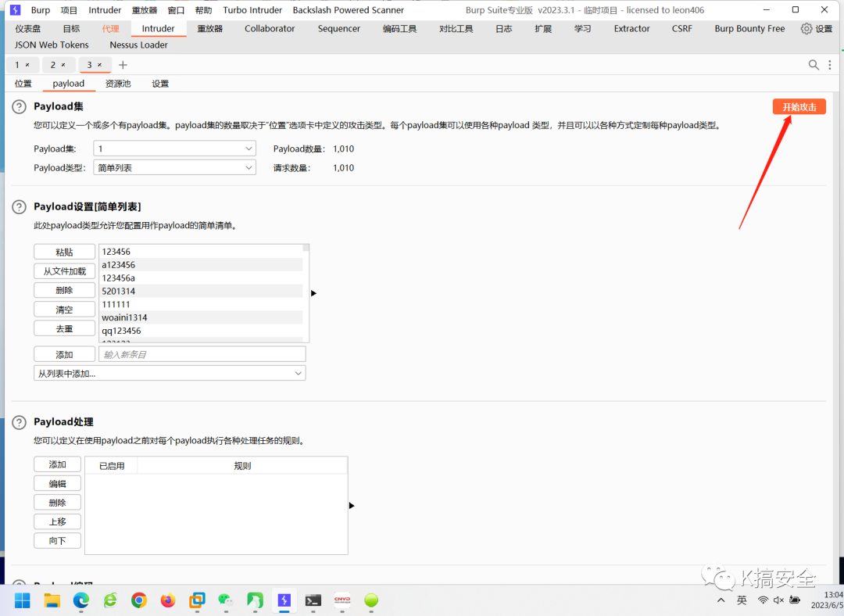Open Firefox from the taskbar
This screenshot has height=616, width=844.
(x=168, y=600)
